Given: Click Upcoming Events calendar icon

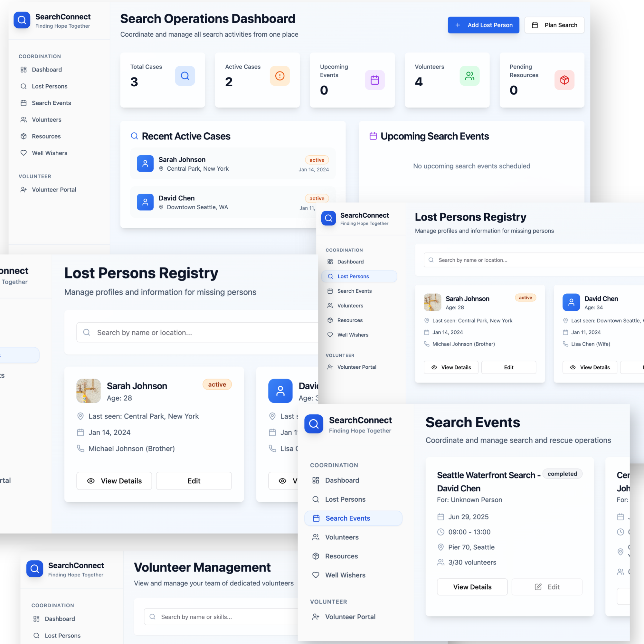Looking at the screenshot, I should [375, 80].
